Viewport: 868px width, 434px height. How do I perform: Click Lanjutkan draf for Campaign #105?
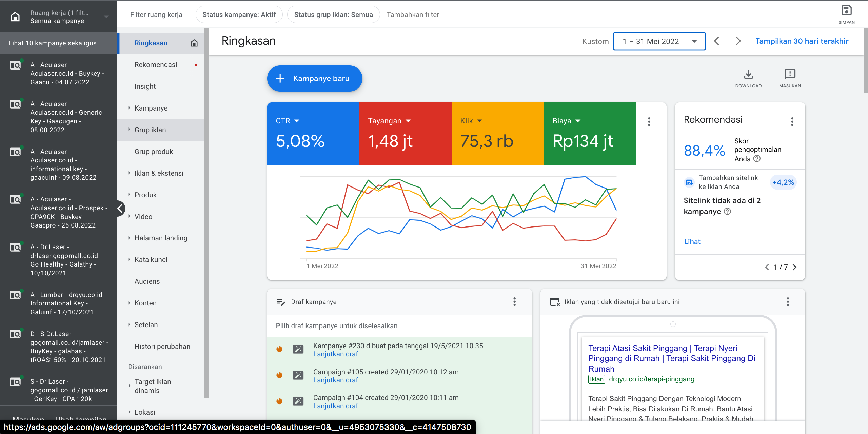[336, 380]
